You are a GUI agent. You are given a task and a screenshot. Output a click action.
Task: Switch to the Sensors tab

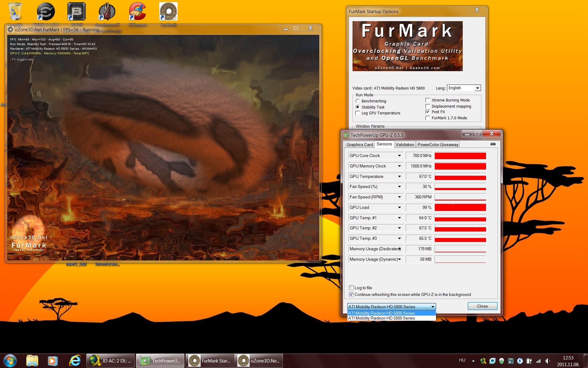384,144
